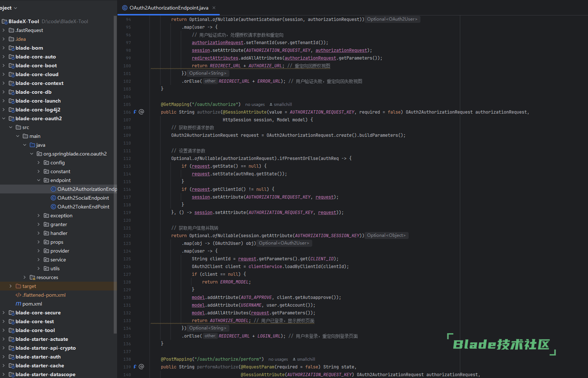Select blade-core-secure module

click(x=38, y=313)
